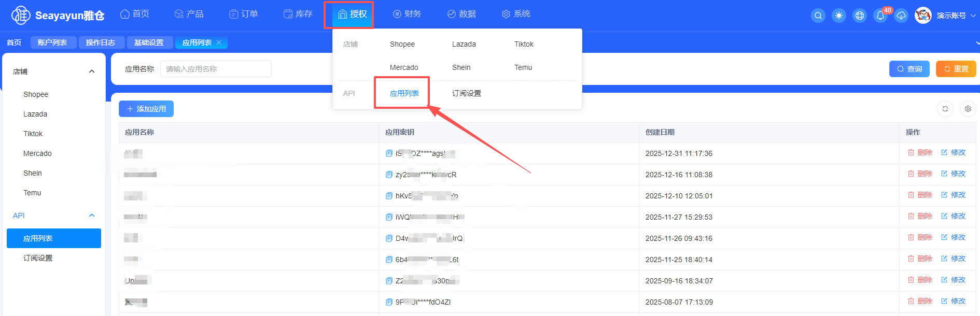This screenshot has width=980, height=316.
Task: Open the 数据 top menu
Action: 461,14
